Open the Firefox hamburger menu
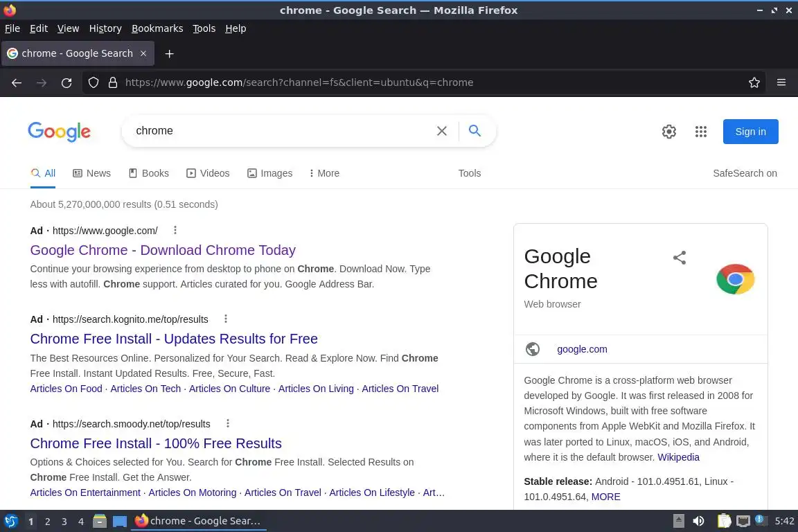The width and height of the screenshot is (798, 532). point(781,82)
